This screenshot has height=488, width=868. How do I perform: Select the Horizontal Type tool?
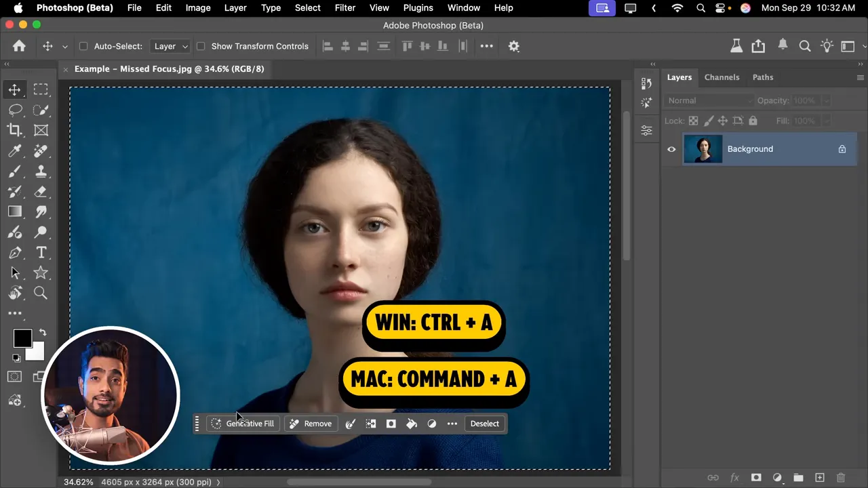coord(41,253)
